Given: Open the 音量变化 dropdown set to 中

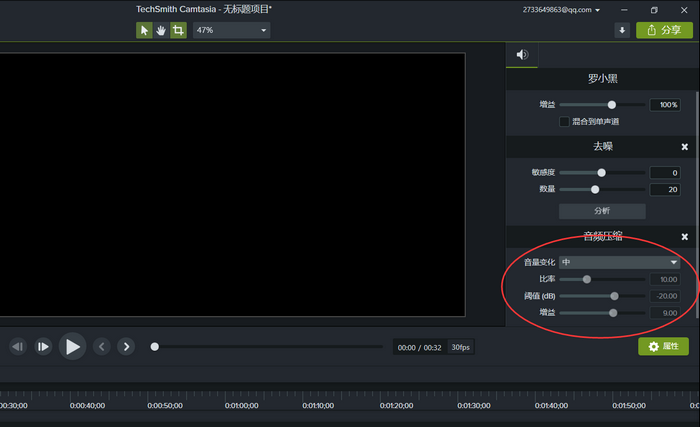Looking at the screenshot, I should point(620,262).
